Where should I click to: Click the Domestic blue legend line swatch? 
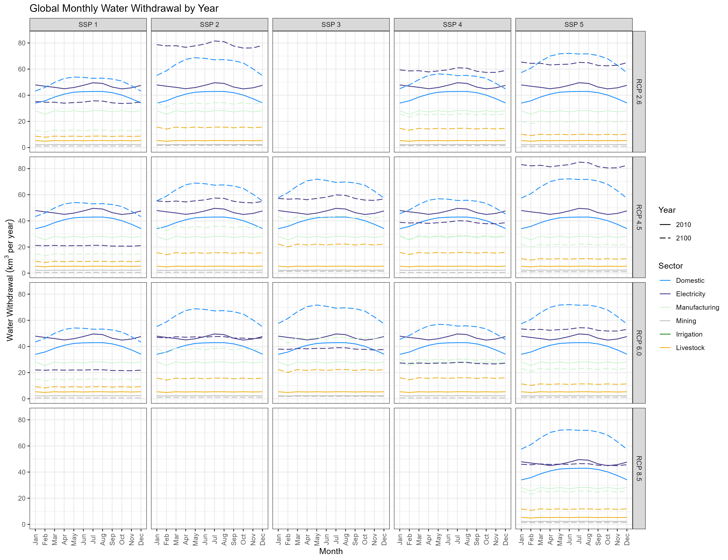[x=665, y=281]
